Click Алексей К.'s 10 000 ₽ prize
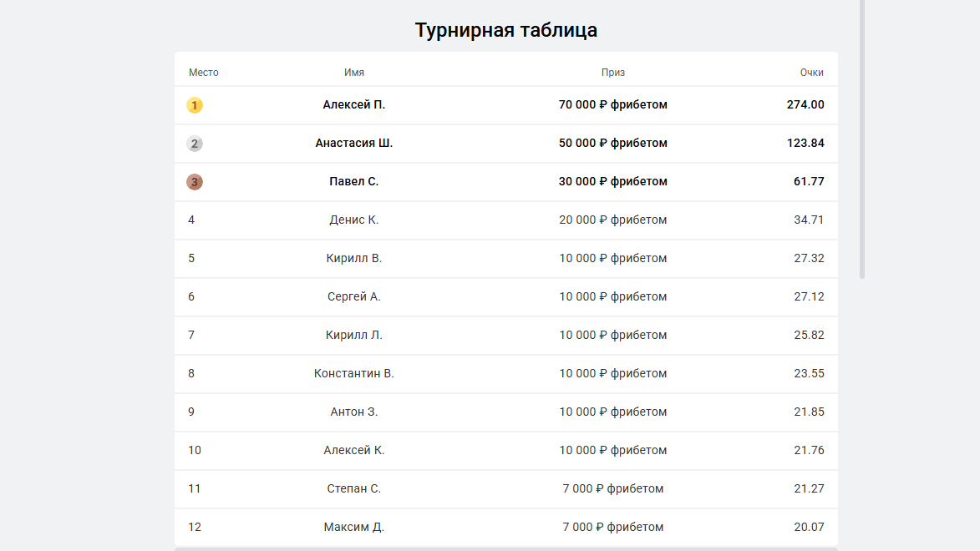This screenshot has width=980, height=551. (x=613, y=451)
